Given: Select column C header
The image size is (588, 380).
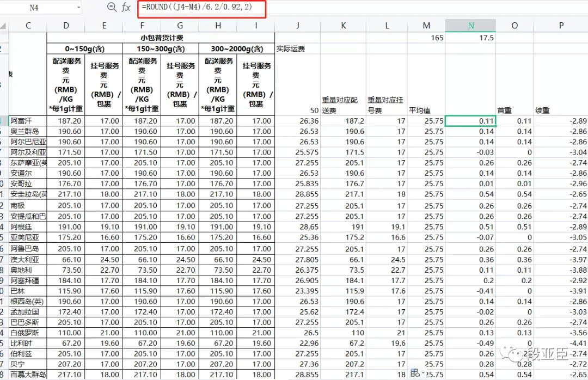Looking at the screenshot, I should pyautogui.click(x=28, y=26).
